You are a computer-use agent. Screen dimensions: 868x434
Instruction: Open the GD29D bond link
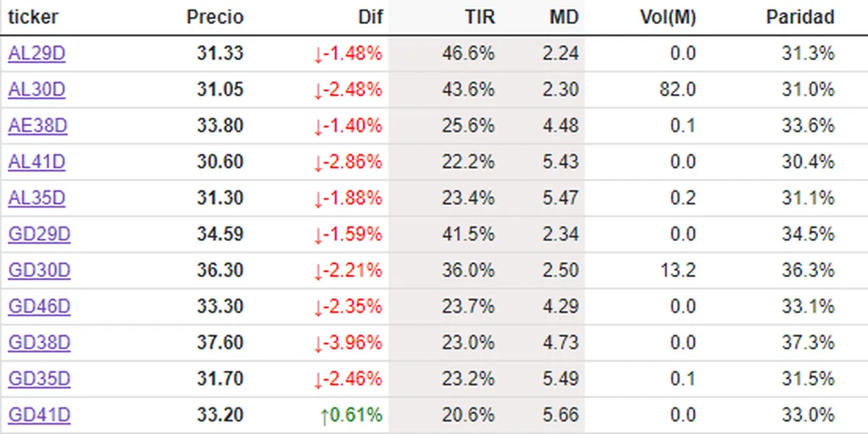tap(39, 234)
